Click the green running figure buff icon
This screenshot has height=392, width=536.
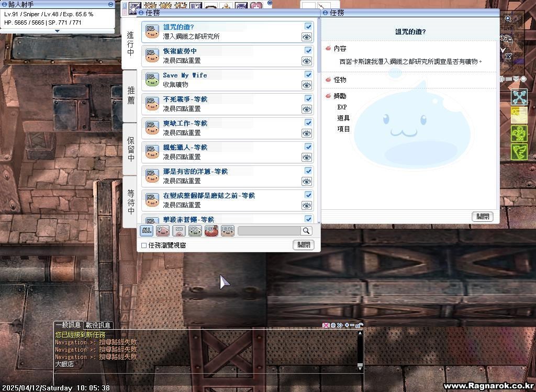[x=519, y=133]
